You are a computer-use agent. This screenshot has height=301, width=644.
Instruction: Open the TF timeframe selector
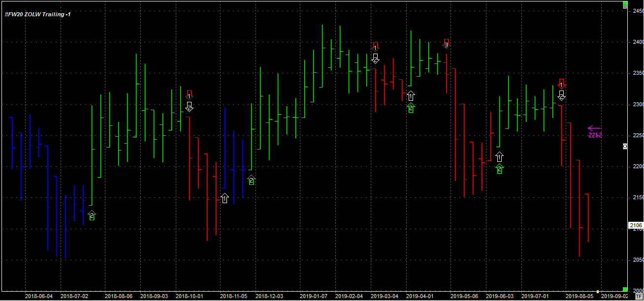point(625,297)
